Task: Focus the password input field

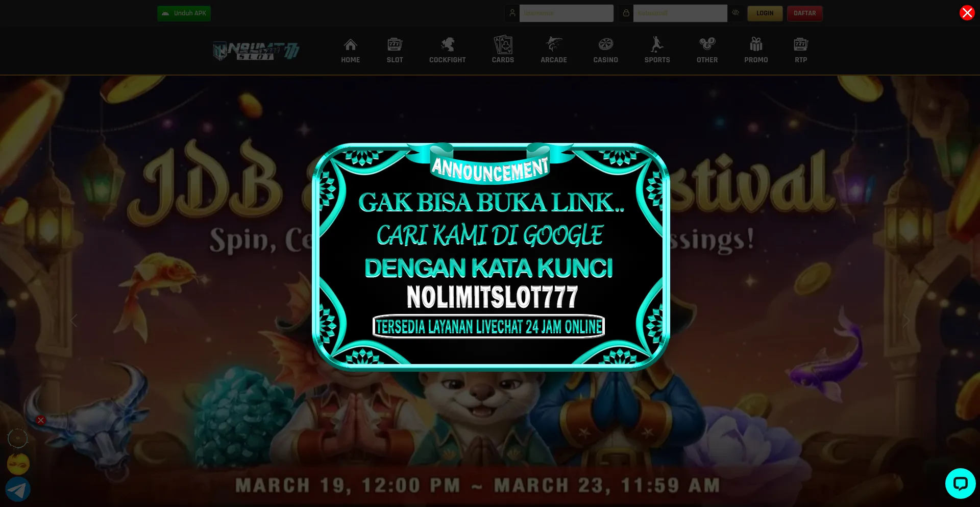Action: pyautogui.click(x=680, y=13)
